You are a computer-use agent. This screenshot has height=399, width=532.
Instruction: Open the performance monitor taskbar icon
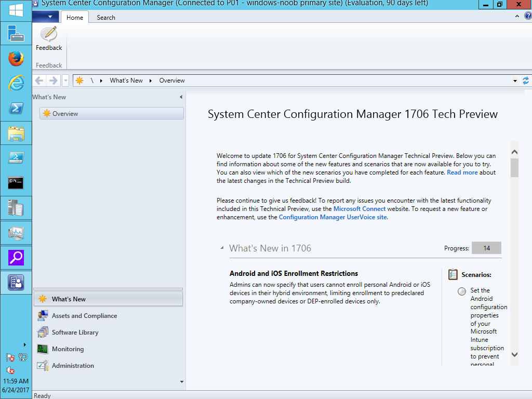point(16,233)
